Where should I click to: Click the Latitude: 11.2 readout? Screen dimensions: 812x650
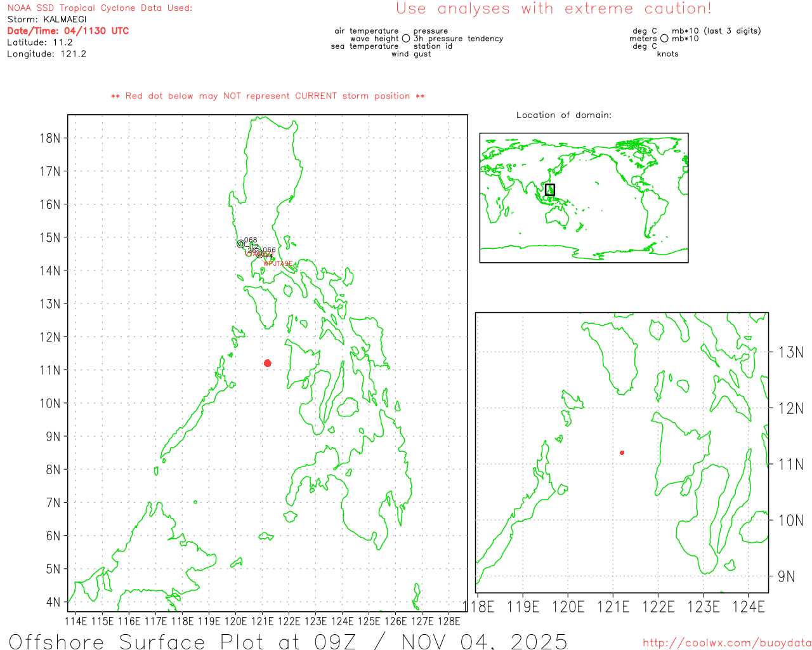40,43
